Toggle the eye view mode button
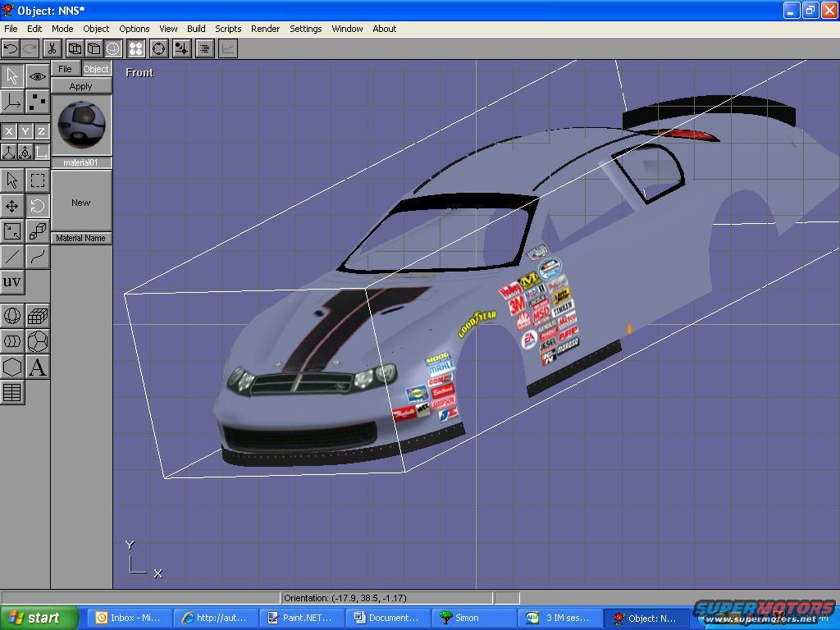 [x=38, y=76]
